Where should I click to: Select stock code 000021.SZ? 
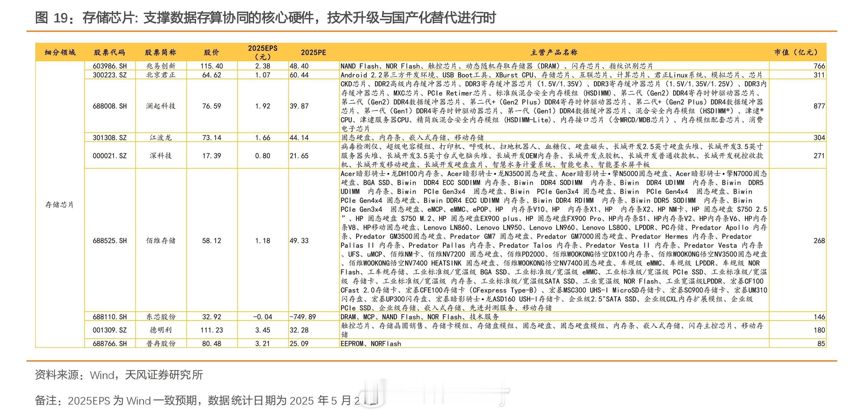click(x=110, y=155)
